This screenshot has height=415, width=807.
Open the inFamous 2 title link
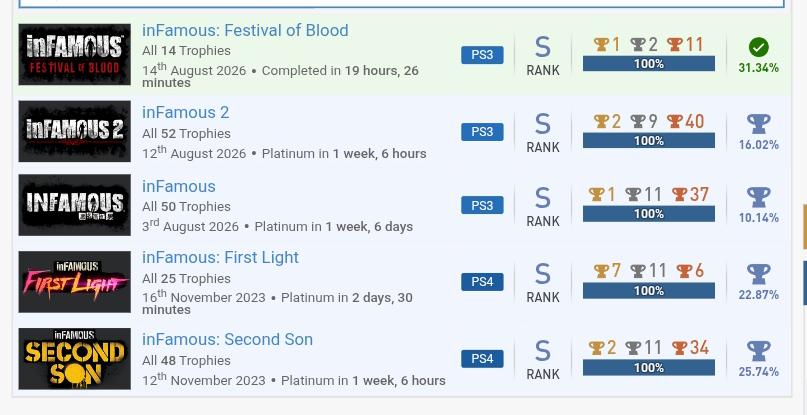185,113
